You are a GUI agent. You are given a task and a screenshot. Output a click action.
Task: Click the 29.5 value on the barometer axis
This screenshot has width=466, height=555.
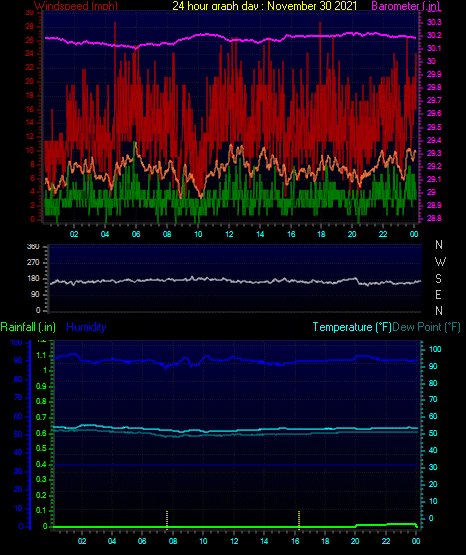pos(434,127)
